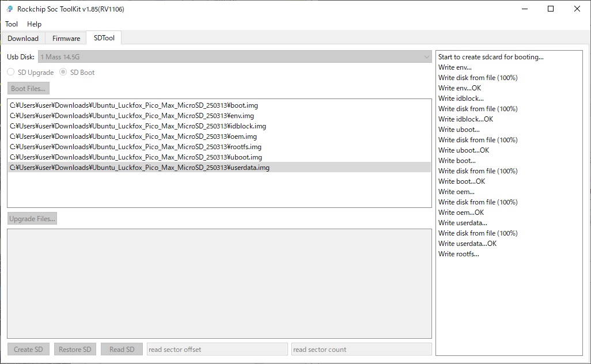Click the Boot Files... button

point(28,89)
